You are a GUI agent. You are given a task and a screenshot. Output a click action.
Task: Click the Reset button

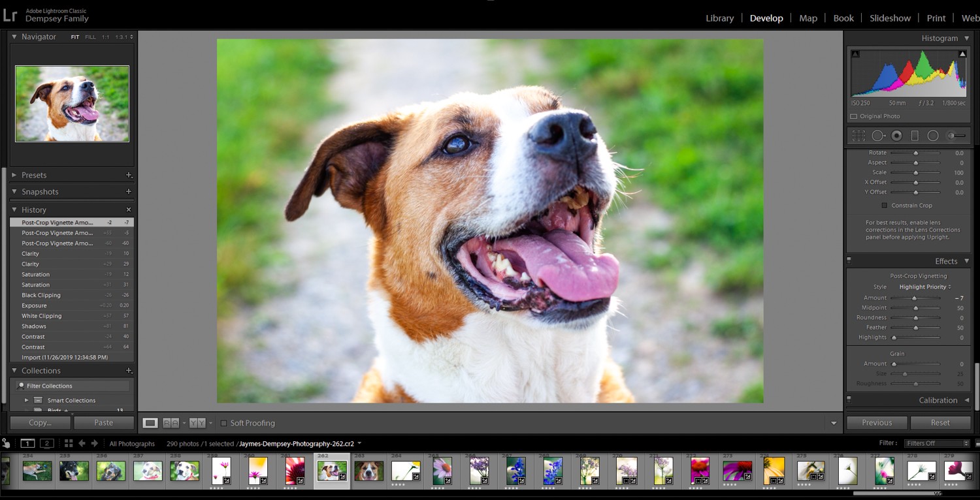tap(939, 422)
